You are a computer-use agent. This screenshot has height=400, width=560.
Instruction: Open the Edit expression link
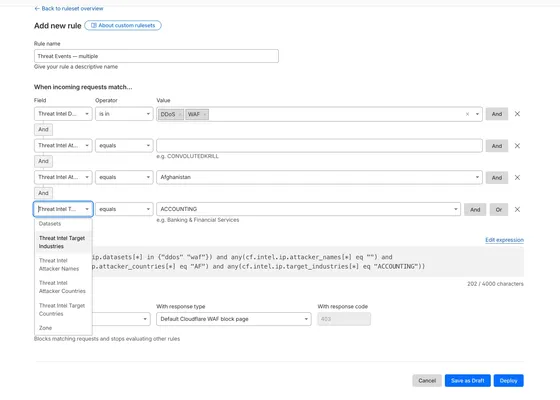coord(504,240)
